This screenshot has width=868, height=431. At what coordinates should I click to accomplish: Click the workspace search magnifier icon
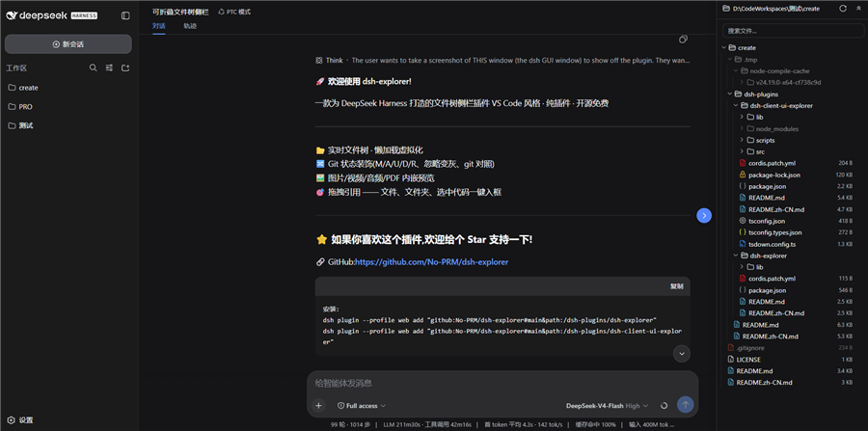coord(93,68)
